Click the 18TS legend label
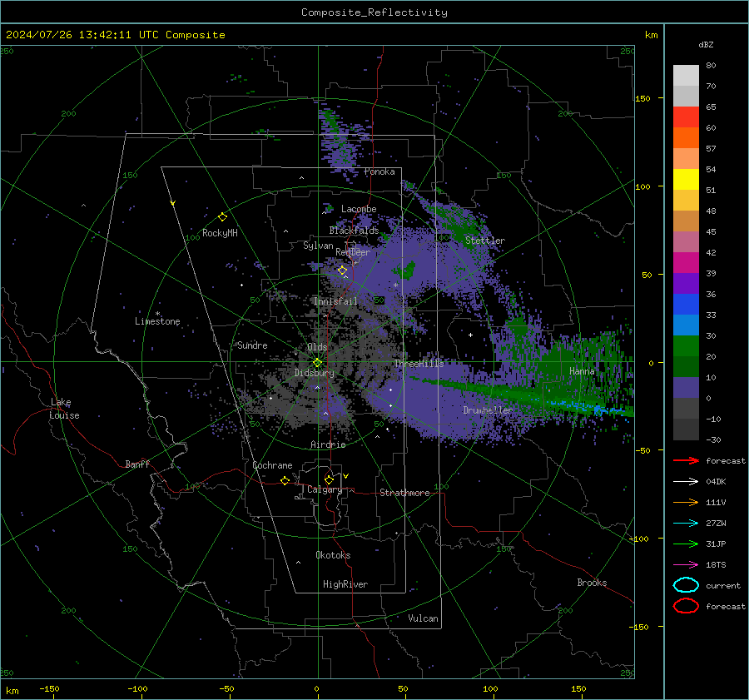 [x=716, y=565]
